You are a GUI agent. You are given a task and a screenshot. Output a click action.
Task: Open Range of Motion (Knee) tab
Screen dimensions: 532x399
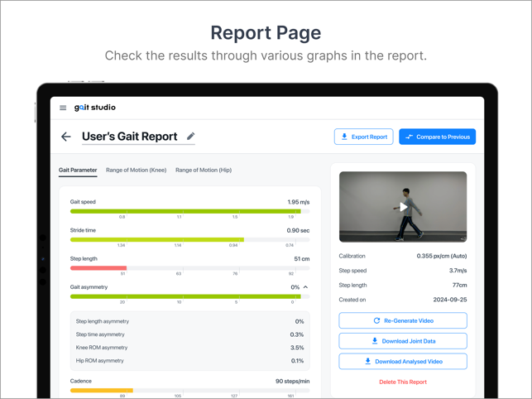(x=136, y=171)
